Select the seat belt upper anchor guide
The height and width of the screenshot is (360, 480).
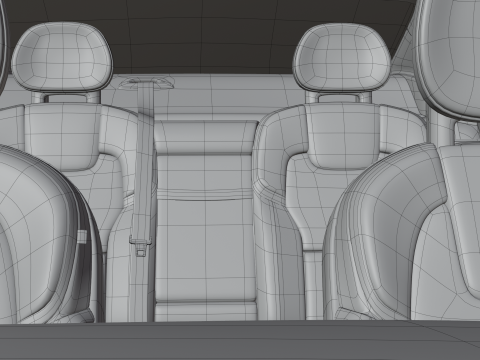147,83
